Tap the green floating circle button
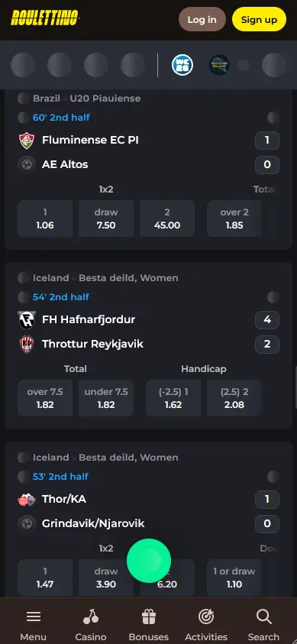This screenshot has width=297, height=644. (x=148, y=561)
